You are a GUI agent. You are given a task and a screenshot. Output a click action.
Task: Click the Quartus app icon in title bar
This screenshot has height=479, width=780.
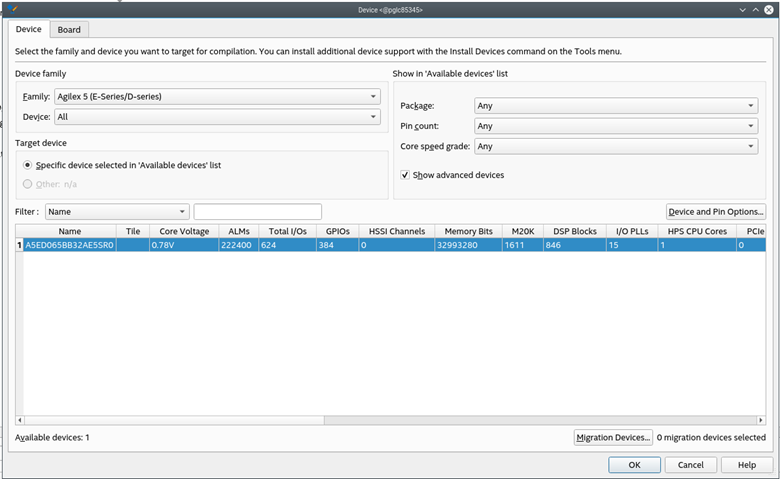pyautogui.click(x=12, y=9)
